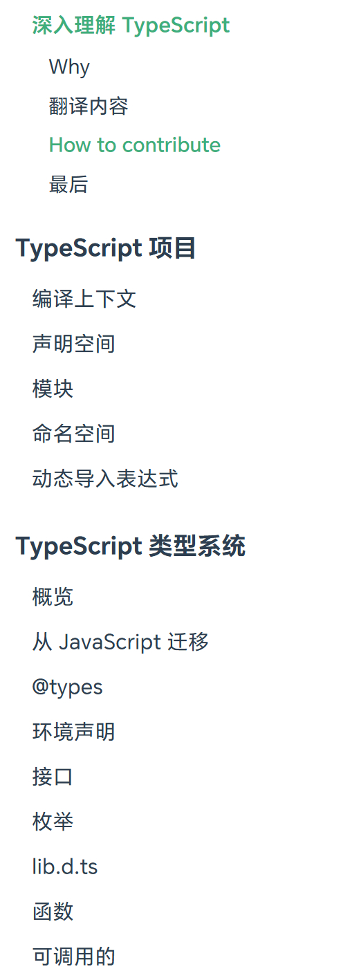Select How to contribute link
The width and height of the screenshot is (341, 980).
tap(135, 145)
